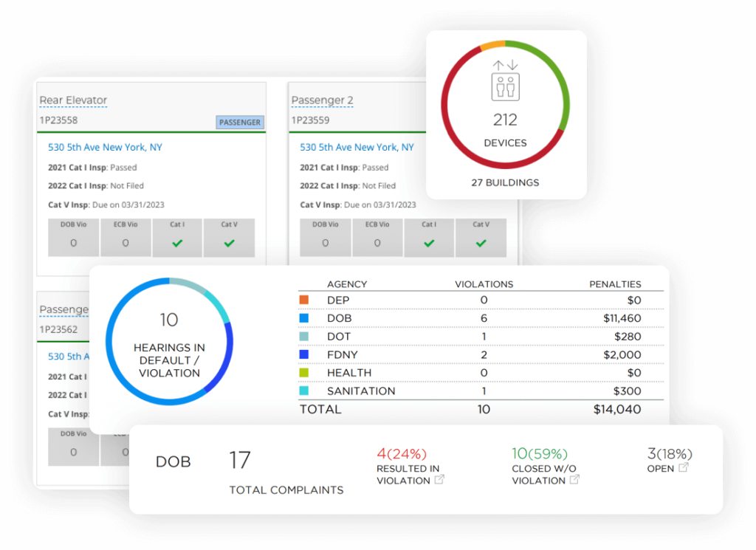
Task: Select ECB Vio tile on Passenger 2 card
Action: [377, 237]
